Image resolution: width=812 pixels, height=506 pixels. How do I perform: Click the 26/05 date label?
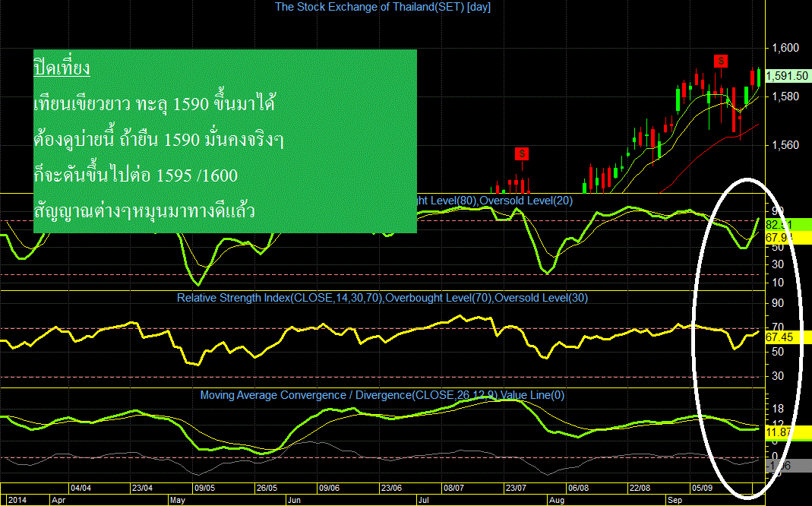pyautogui.click(x=267, y=488)
